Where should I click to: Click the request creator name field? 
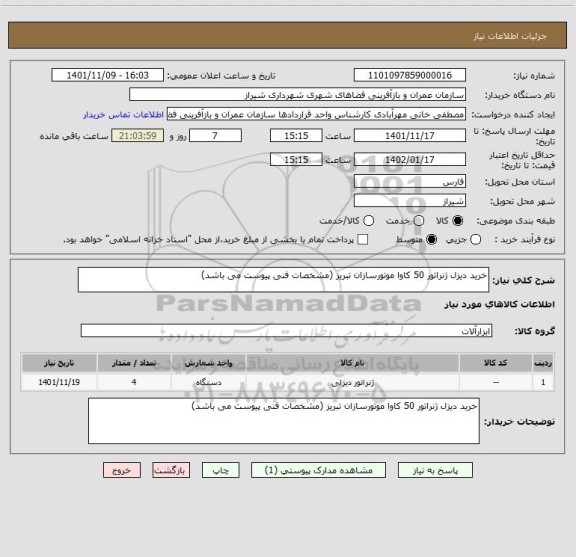[316, 114]
